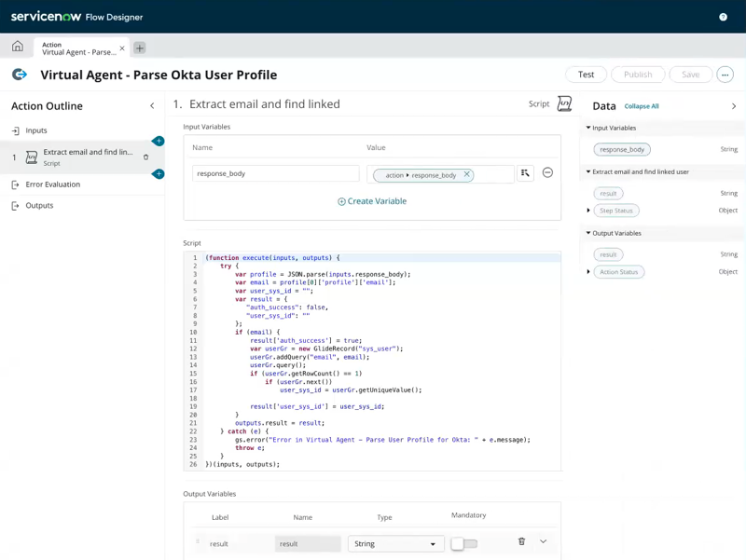Delete the result output variable

tap(521, 541)
